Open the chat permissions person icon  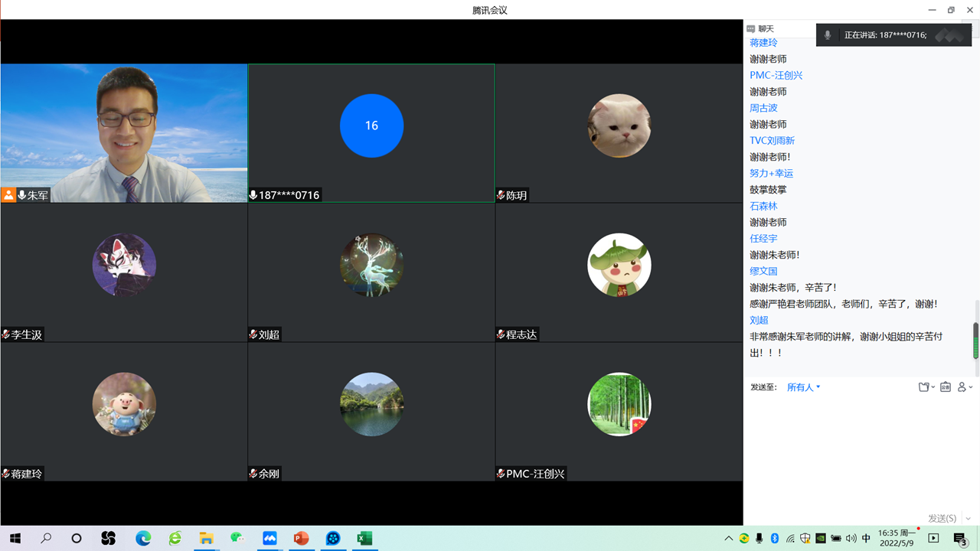tap(962, 387)
